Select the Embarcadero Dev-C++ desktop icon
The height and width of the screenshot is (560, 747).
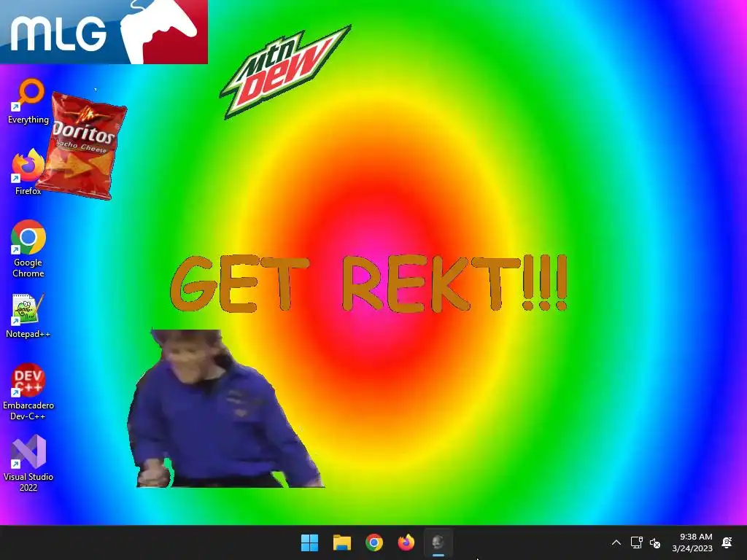click(x=28, y=392)
